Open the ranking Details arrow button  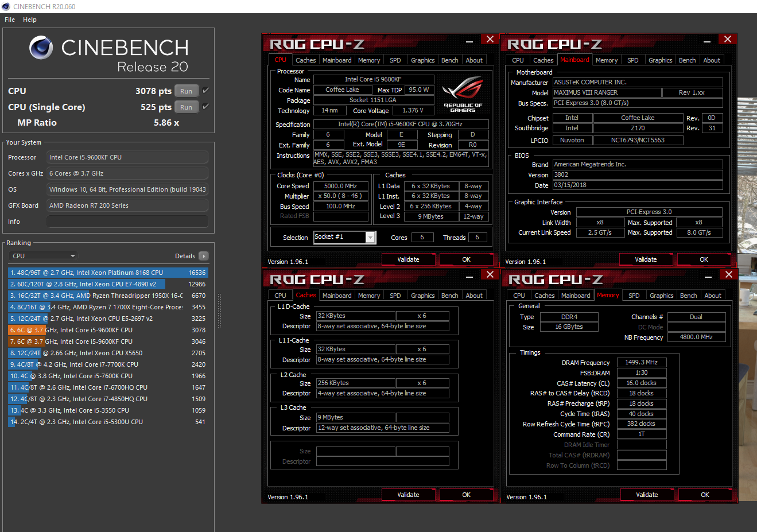point(204,256)
